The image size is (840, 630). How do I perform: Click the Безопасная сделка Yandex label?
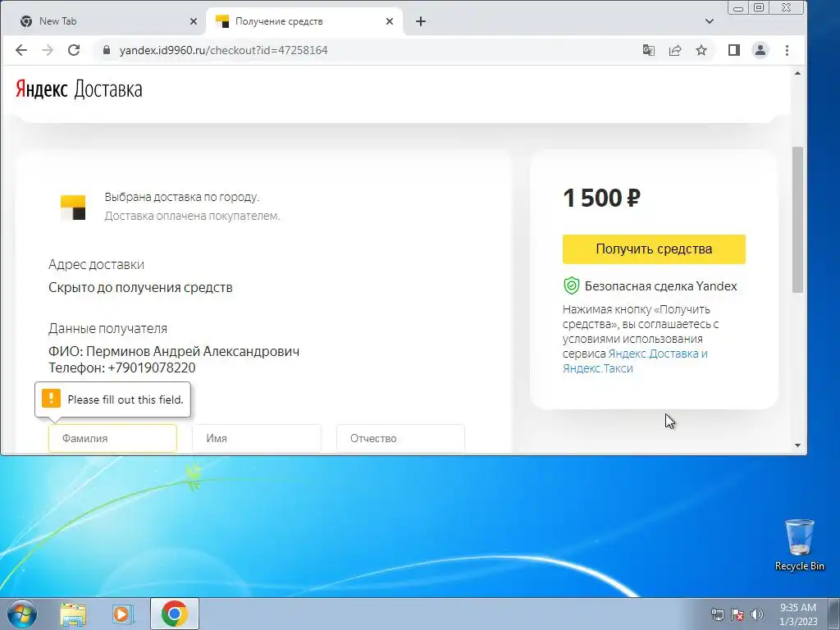[661, 286]
